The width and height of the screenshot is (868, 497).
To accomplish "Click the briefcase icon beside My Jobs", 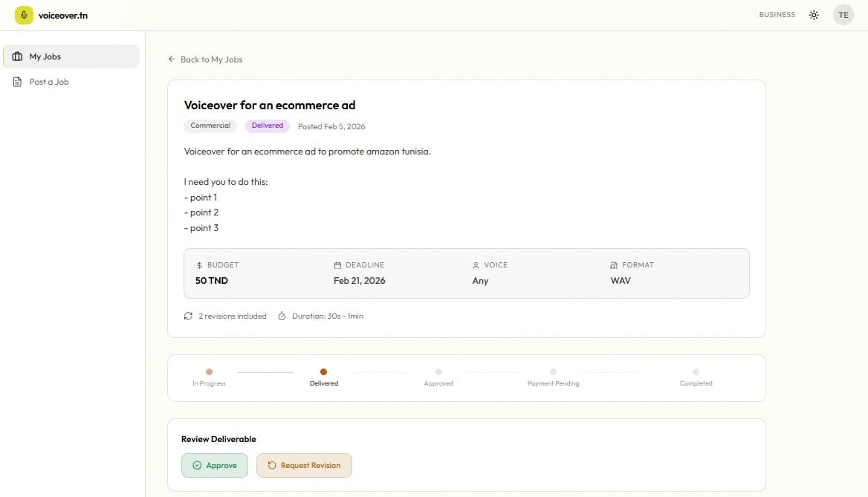I will click(x=18, y=56).
